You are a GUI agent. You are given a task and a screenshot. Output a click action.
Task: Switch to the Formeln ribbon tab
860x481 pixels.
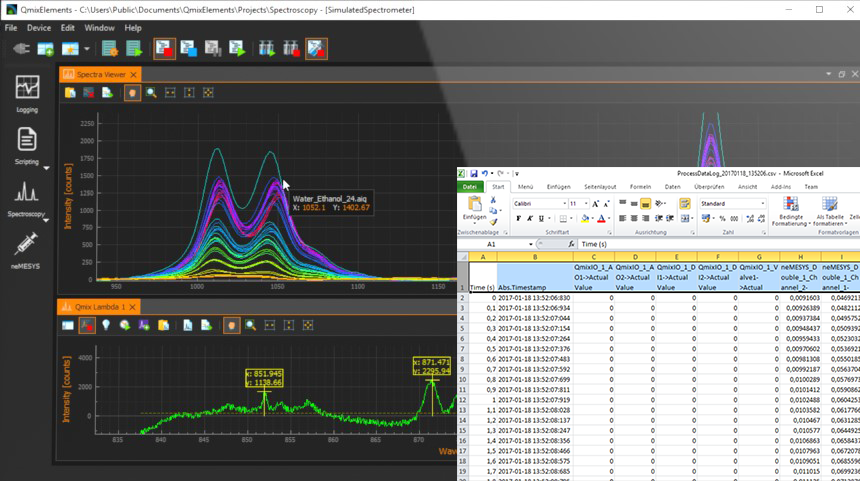tap(640, 186)
